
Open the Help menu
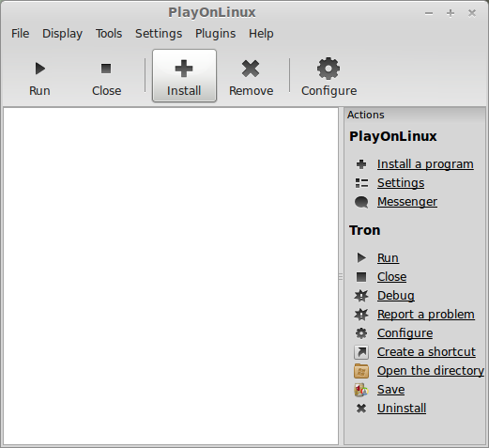pyautogui.click(x=261, y=34)
